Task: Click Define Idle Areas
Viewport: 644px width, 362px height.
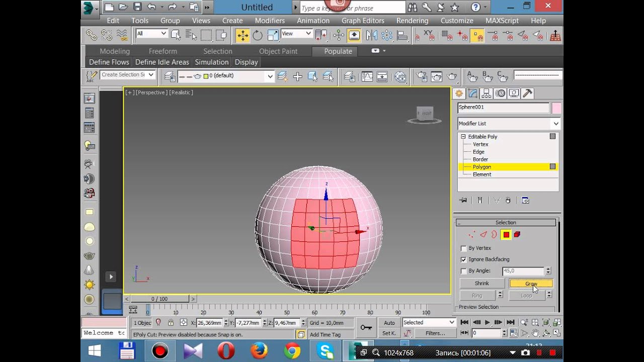Action: (162, 62)
